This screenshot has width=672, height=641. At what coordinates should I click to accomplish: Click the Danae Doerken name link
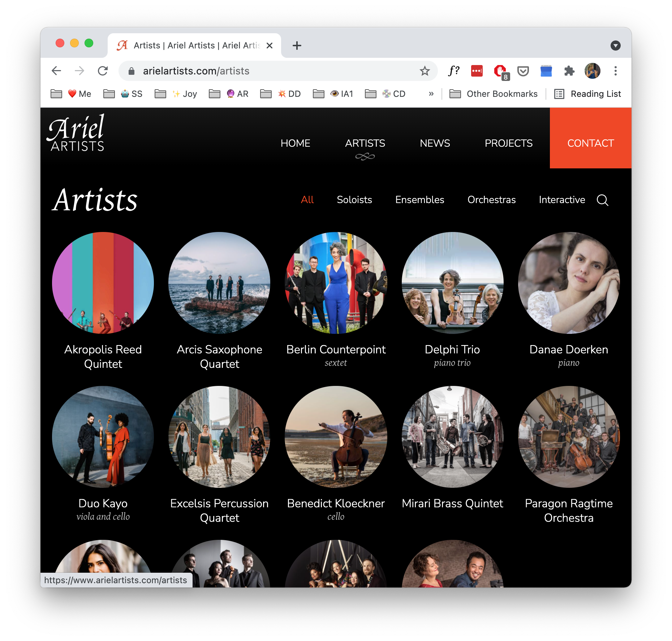569,349
